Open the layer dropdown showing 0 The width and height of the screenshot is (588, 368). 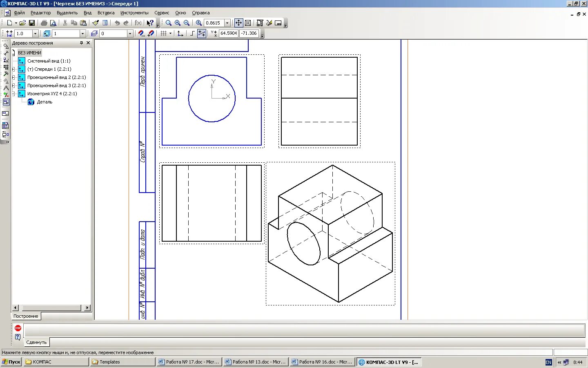(130, 34)
